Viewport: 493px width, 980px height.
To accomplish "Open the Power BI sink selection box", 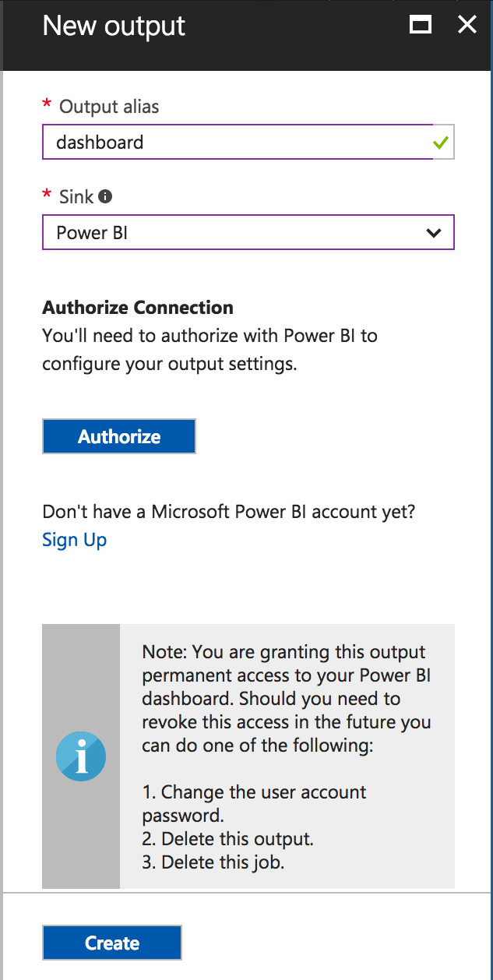I will coord(248,233).
